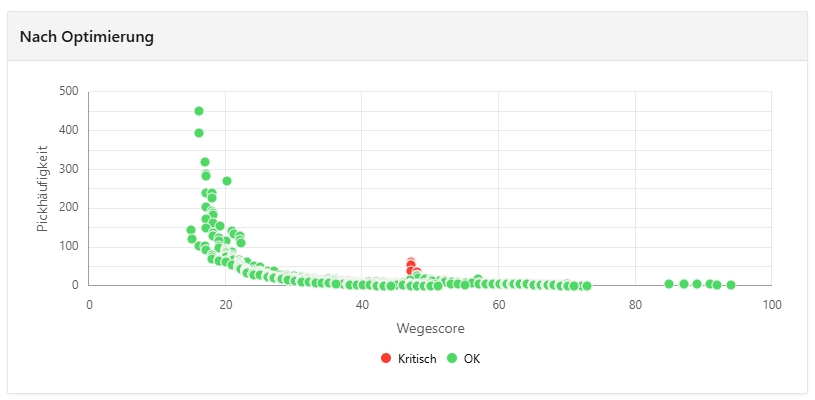Click the red Kritisch legend color dot
Screen dimensions: 815x400
tap(386, 358)
